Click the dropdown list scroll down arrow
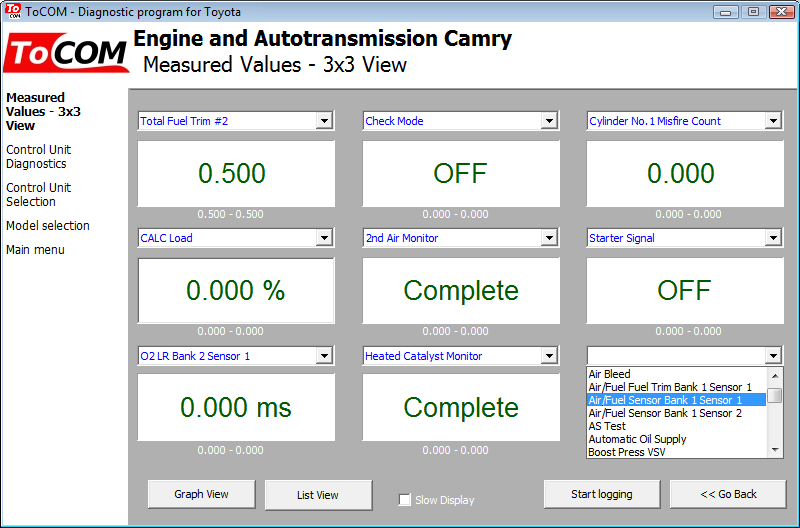 [x=775, y=451]
